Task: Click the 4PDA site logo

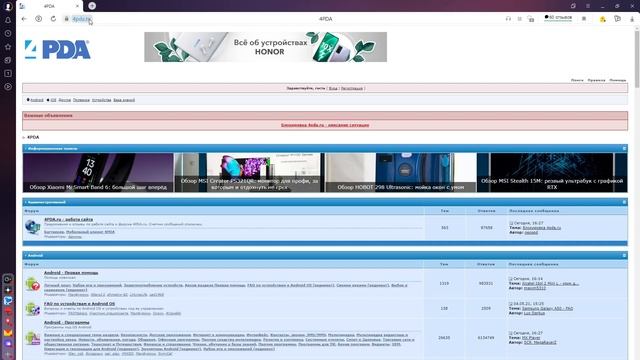Action: click(x=57, y=50)
